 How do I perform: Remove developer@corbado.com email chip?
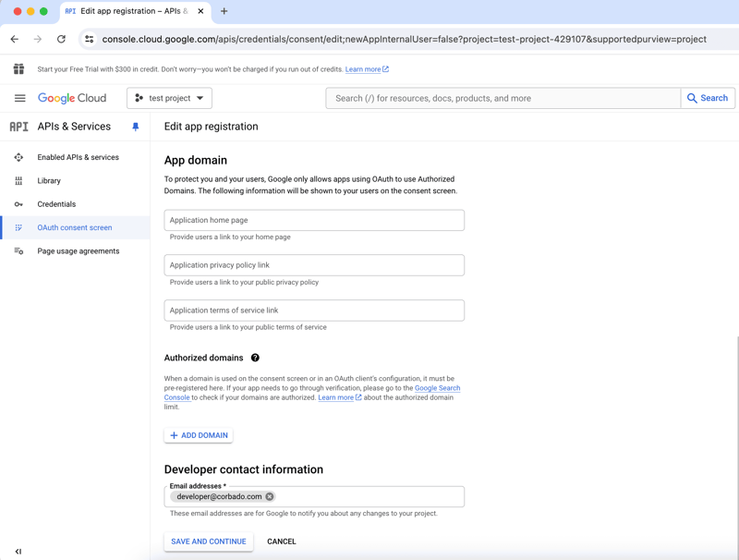pyautogui.click(x=269, y=496)
